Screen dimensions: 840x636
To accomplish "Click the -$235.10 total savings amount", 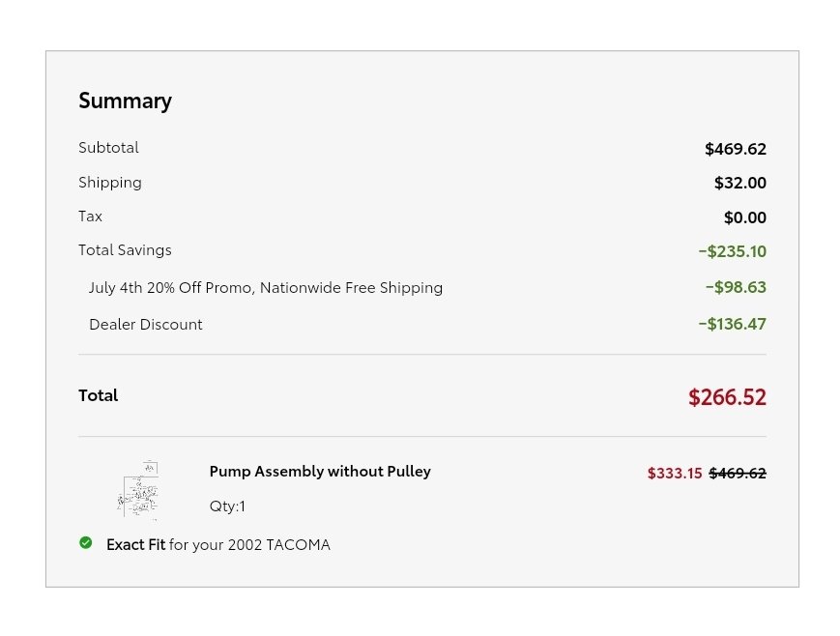I will 732,251.
